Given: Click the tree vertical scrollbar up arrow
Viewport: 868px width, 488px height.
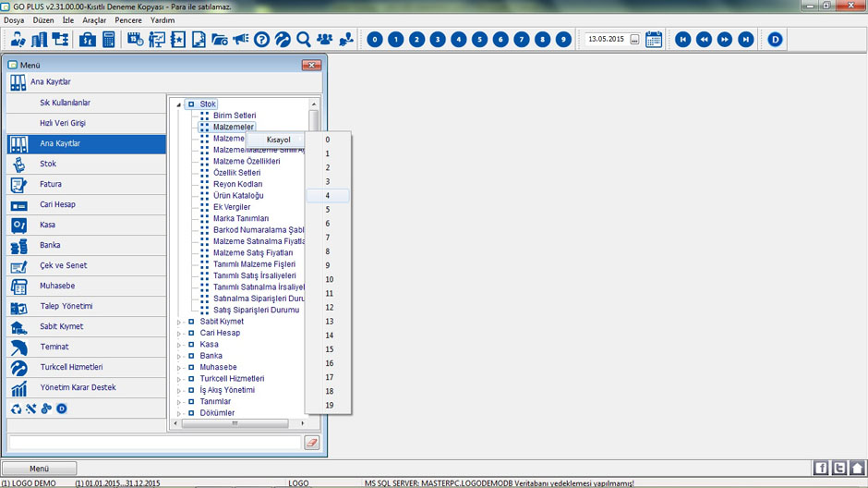Looking at the screenshot, I should click(x=314, y=104).
